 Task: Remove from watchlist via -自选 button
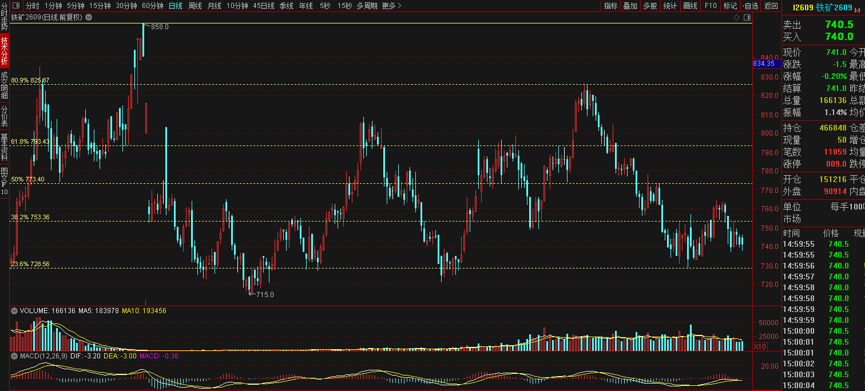750,6
